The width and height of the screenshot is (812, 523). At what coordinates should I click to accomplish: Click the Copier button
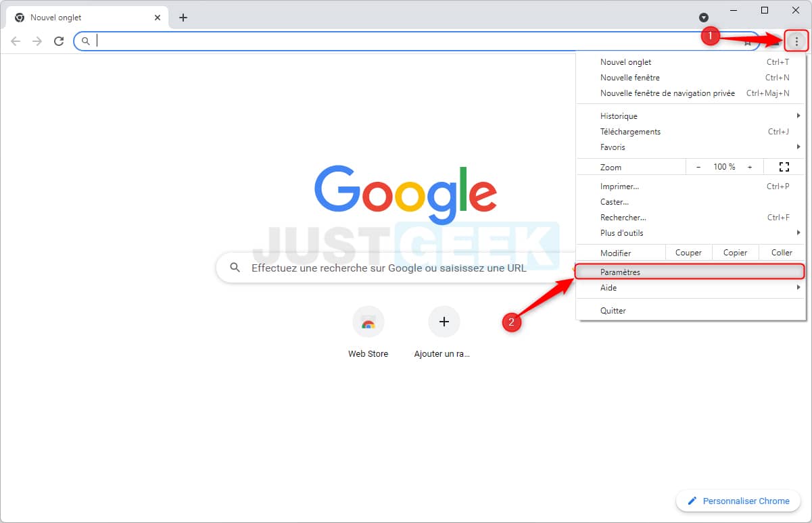pos(735,253)
